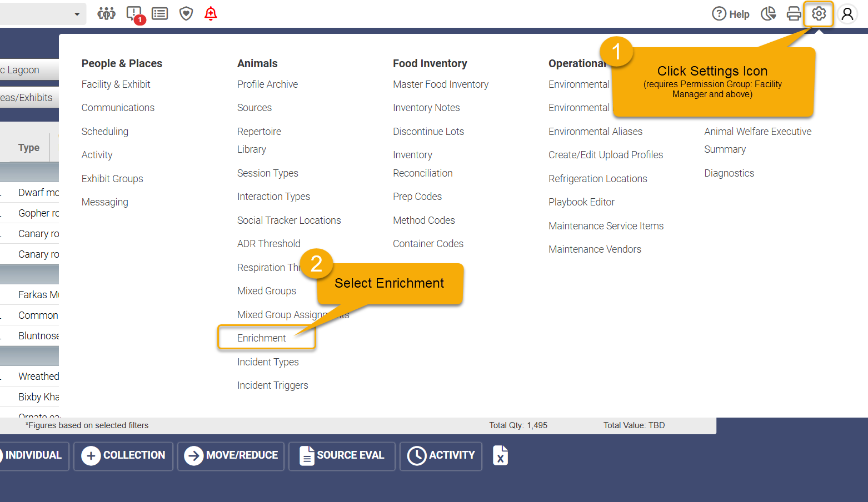Screen dimensions: 868x502
Task: Expand the top-left dropdown arrow
Action: 77,14
